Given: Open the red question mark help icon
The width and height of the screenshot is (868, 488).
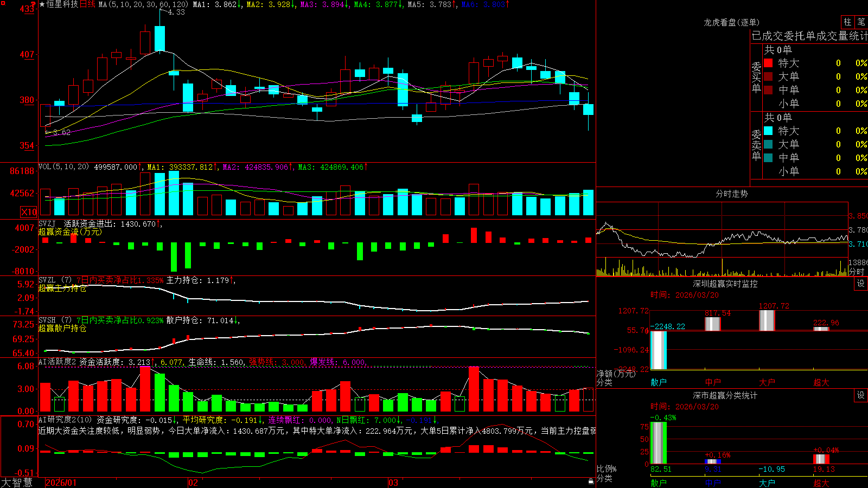Looking at the screenshot, I should click(x=34, y=4).
